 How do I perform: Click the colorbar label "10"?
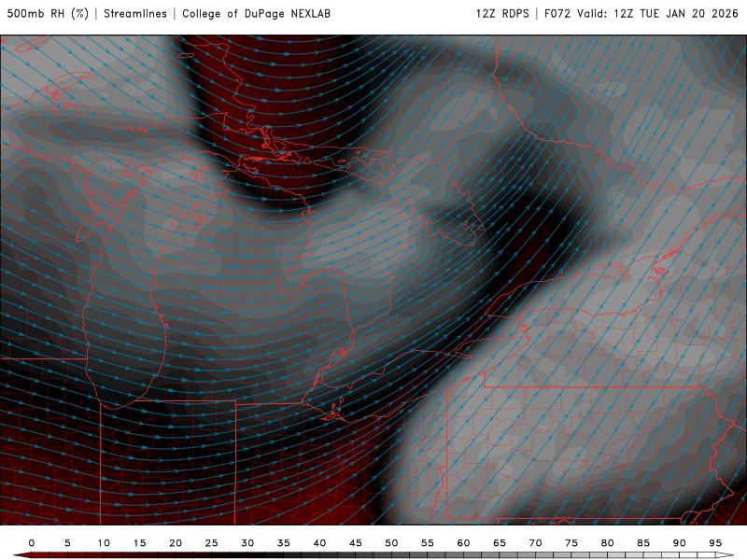[104, 543]
